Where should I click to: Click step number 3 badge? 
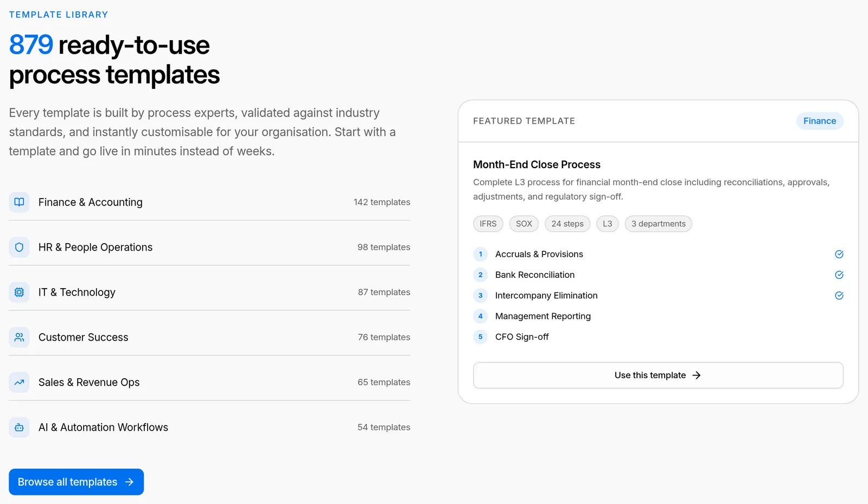click(x=480, y=295)
